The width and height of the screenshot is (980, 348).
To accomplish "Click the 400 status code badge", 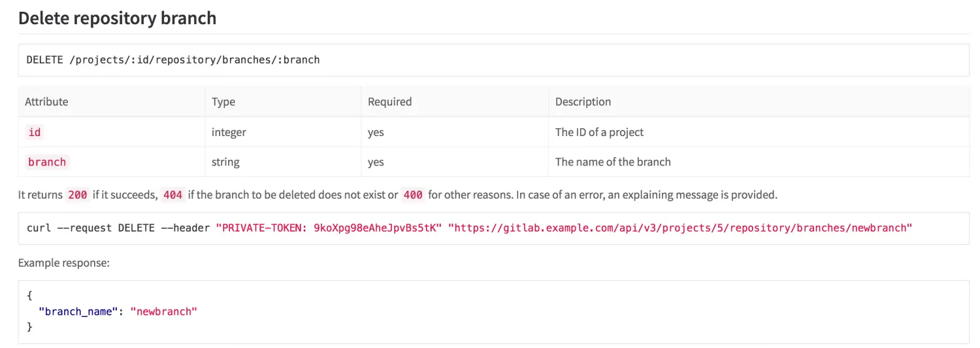I will click(x=413, y=194).
